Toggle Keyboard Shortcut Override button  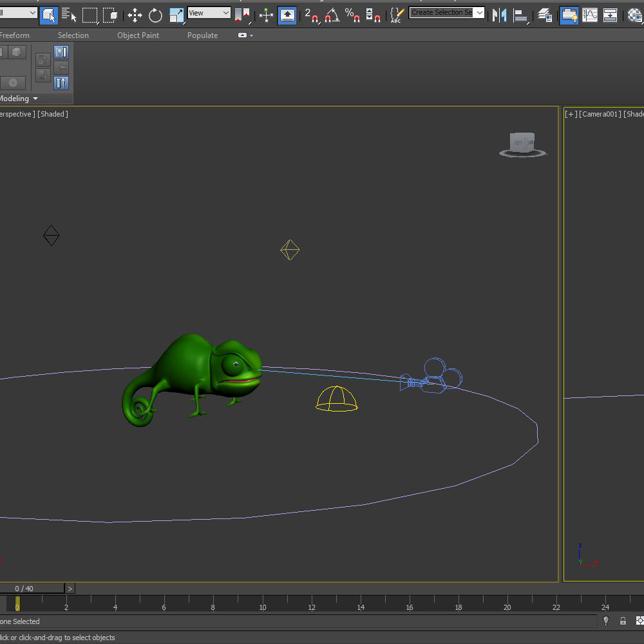pos(287,15)
